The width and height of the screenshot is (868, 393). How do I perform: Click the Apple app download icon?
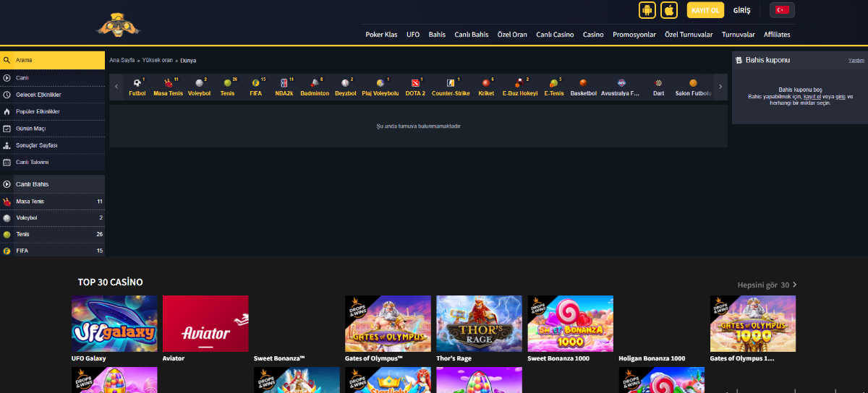pyautogui.click(x=669, y=10)
